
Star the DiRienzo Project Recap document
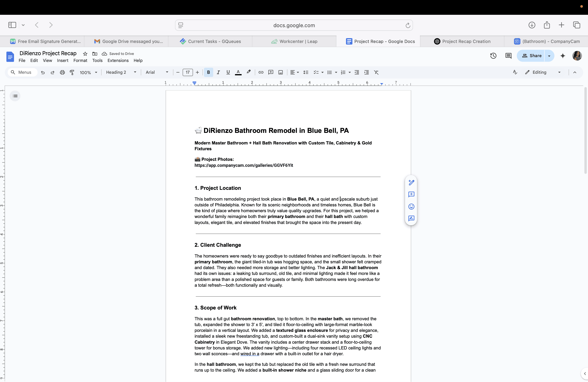[85, 54]
